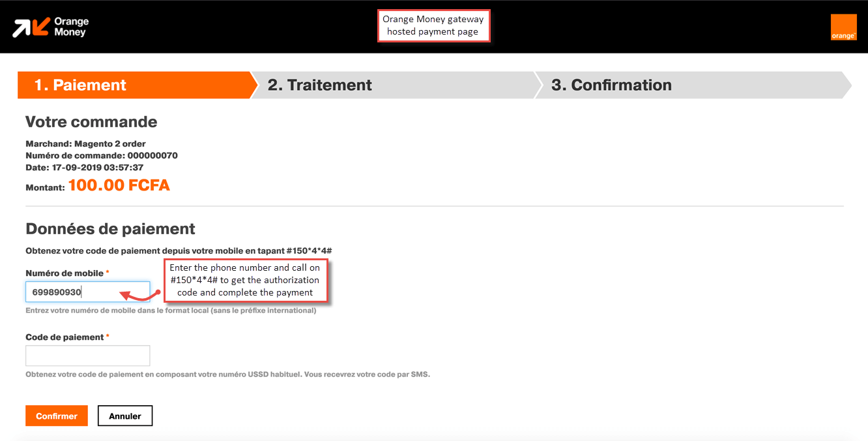Click the Orange Money gateway annotation box
Image resolution: width=868 pixels, height=441 pixels.
tap(433, 25)
